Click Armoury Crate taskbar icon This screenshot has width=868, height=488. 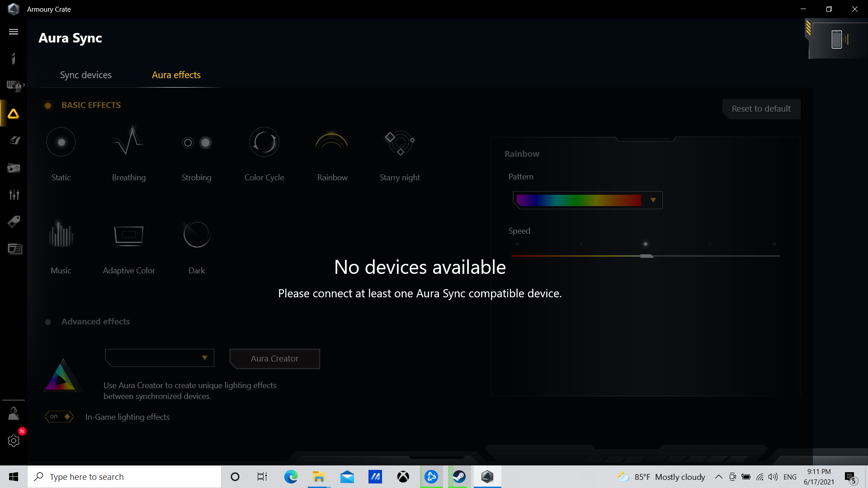(x=487, y=477)
